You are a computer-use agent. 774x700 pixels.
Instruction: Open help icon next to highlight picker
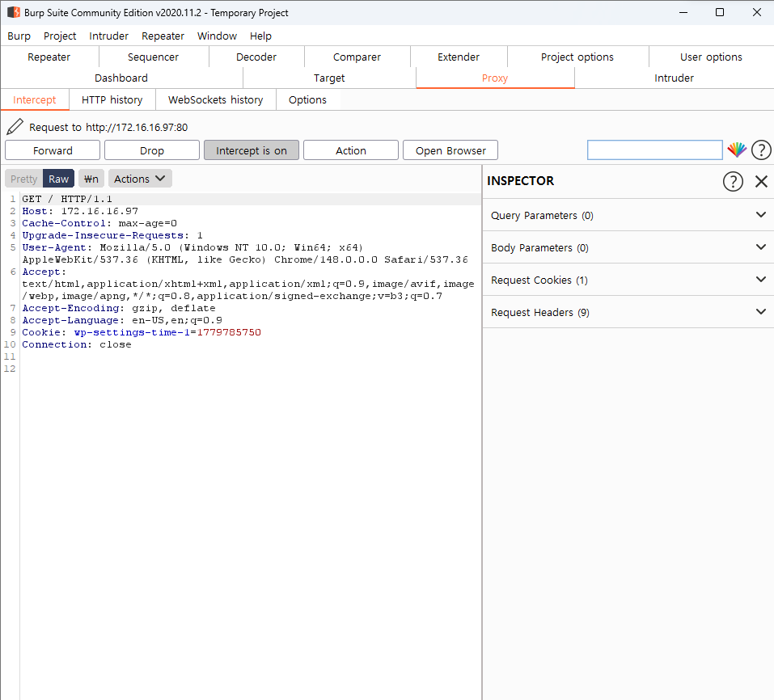[x=761, y=150]
